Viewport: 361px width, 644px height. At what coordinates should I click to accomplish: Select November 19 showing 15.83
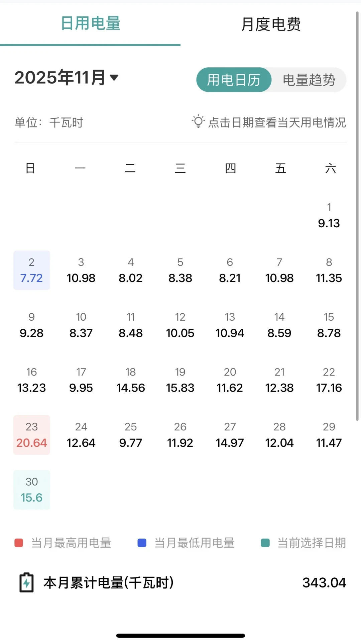[x=180, y=380]
